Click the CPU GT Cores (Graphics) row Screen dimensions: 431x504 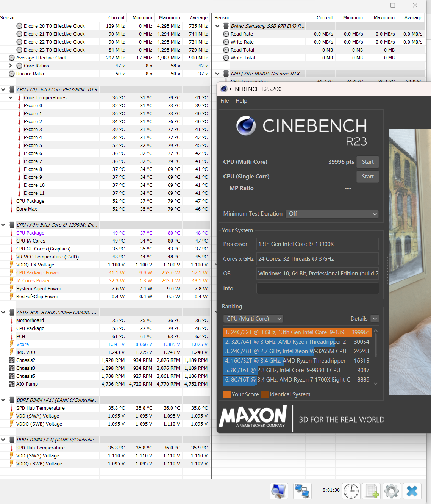pyautogui.click(x=105, y=249)
